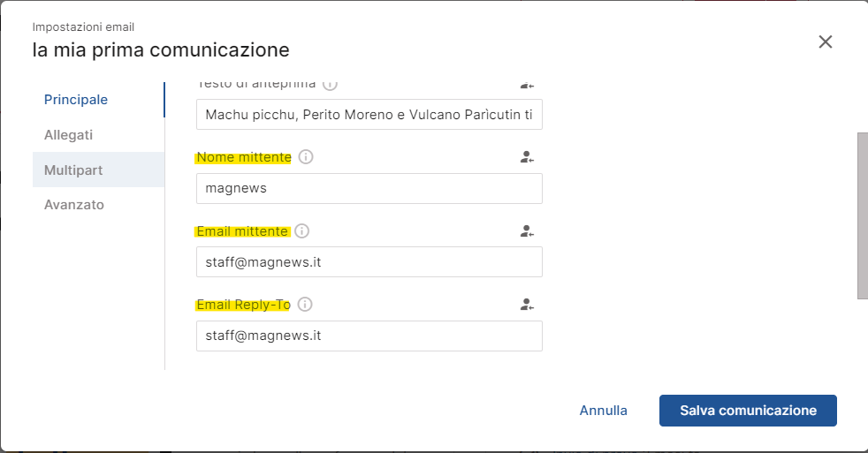Select the Multipart tab
The height and width of the screenshot is (453, 868).
73,170
